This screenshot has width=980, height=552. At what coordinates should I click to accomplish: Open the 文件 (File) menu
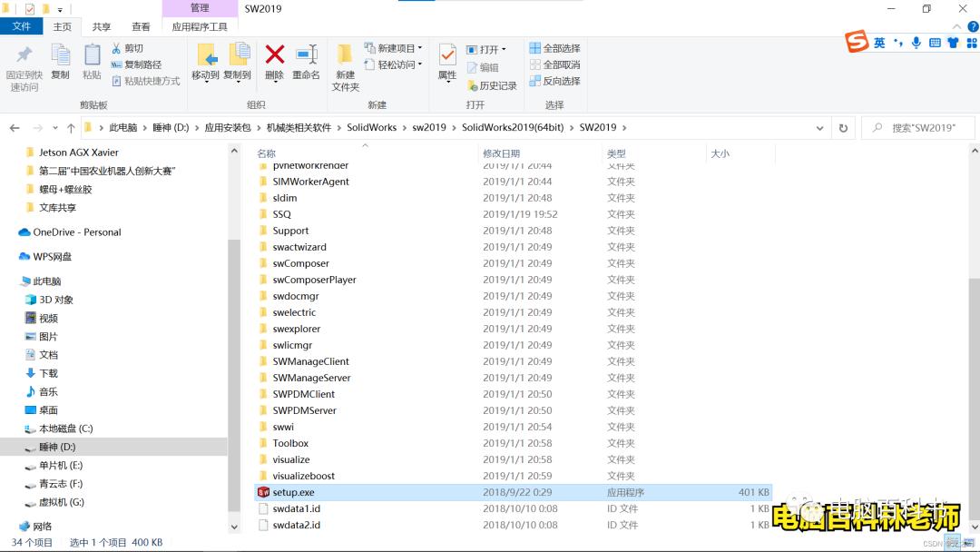(x=22, y=26)
